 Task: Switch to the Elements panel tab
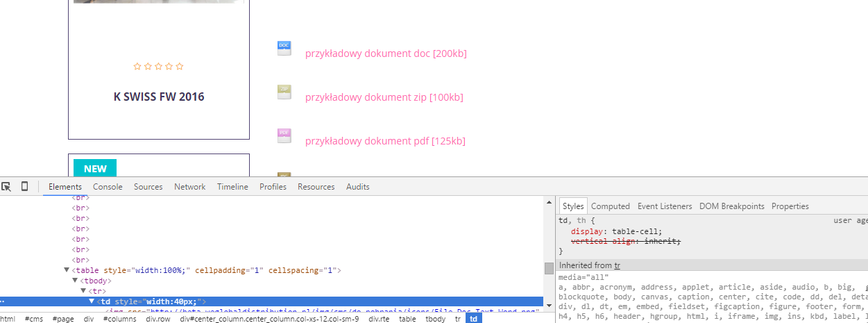pyautogui.click(x=65, y=187)
